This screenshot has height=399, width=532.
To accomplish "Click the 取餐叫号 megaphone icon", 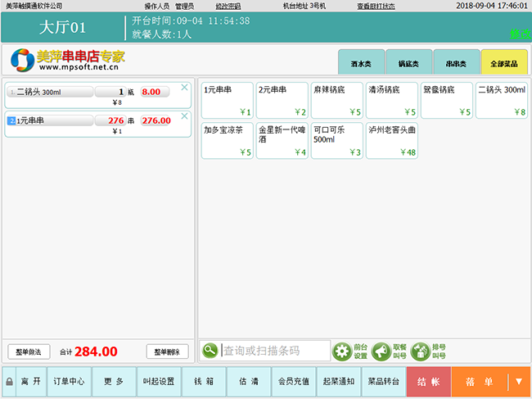I will [381, 351].
